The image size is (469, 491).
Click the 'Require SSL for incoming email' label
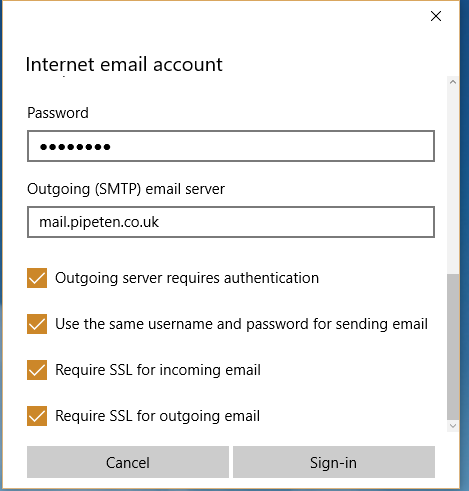coord(158,370)
